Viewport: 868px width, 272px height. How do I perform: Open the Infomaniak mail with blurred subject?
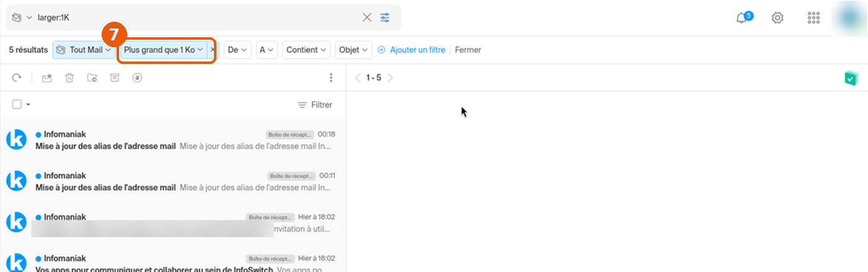point(173,222)
